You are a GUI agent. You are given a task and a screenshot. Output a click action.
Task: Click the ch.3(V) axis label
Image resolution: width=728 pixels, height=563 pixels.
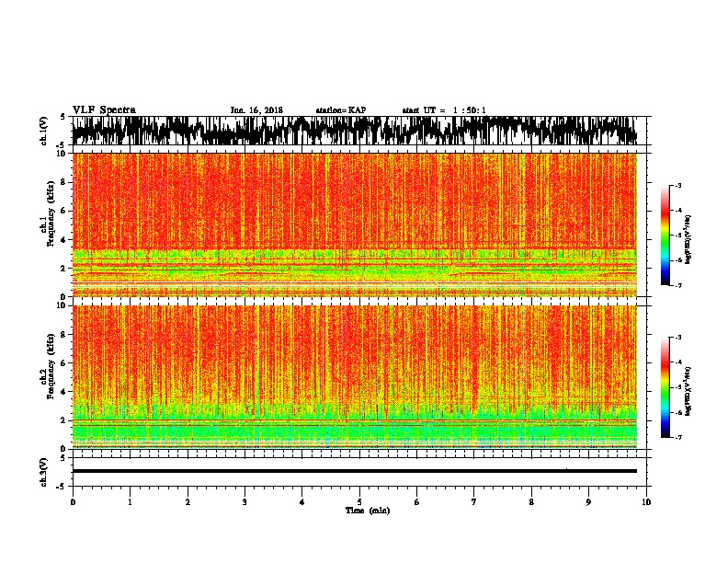pyautogui.click(x=43, y=472)
